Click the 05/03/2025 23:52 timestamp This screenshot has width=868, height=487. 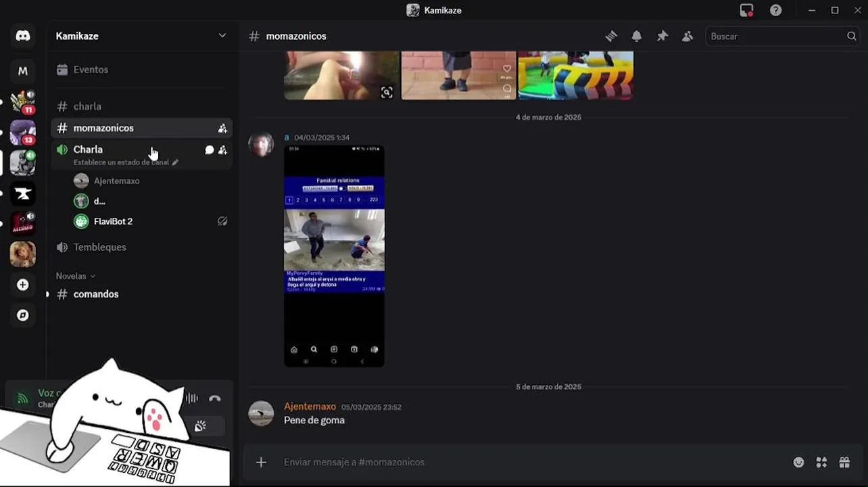(371, 407)
